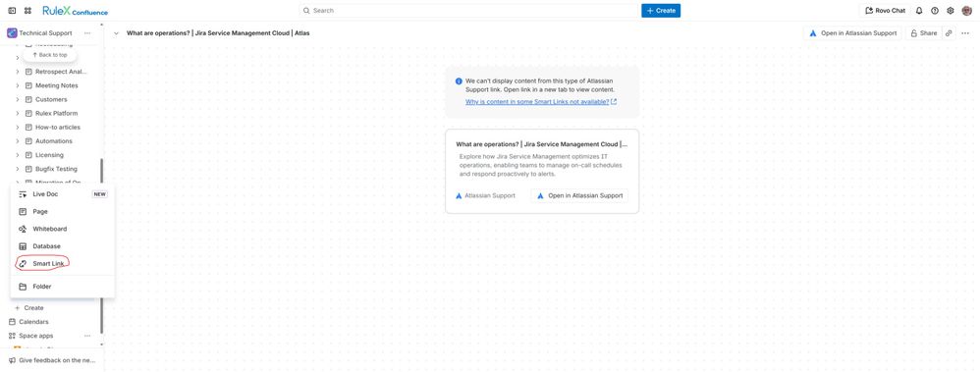Screen dimensions: 980x372
Task: Click the Technical Support space name
Action: [x=45, y=33]
